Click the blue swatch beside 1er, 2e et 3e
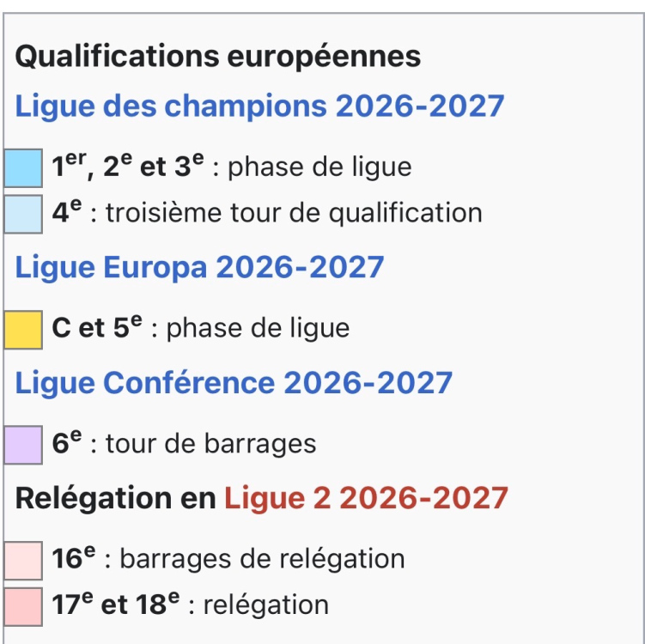This screenshot has height=644, width=645. [23, 167]
